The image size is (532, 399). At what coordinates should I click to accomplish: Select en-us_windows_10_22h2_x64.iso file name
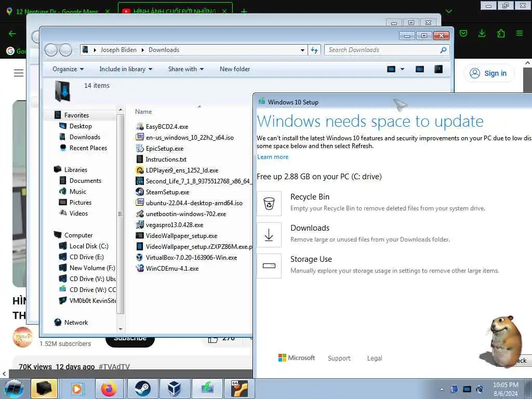(190, 137)
